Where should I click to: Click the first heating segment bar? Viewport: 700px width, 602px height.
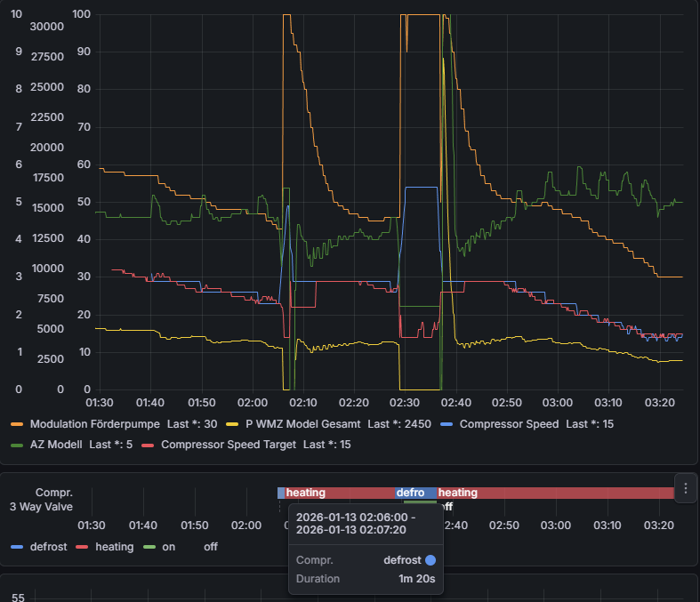tap(340, 493)
